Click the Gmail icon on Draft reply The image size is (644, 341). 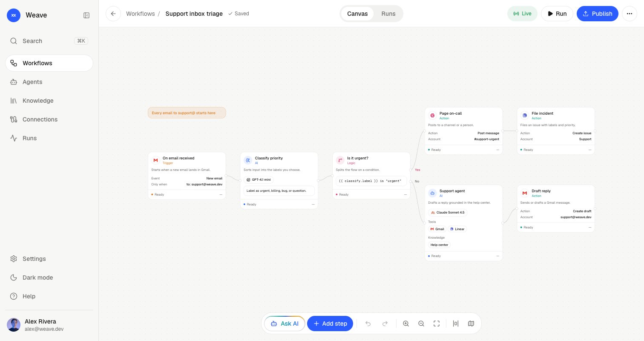[524, 193]
